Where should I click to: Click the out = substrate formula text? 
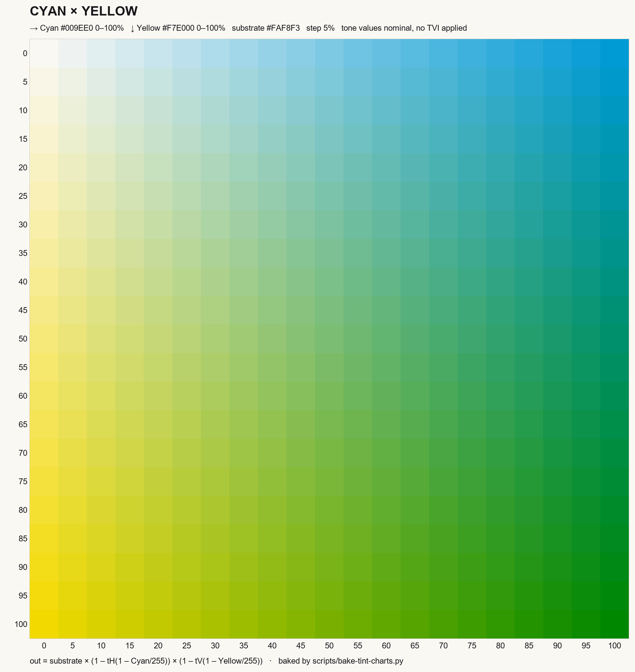(146, 661)
